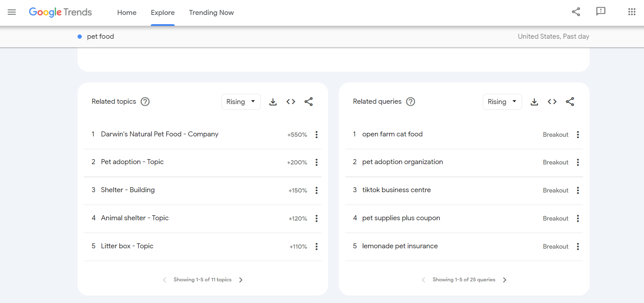
Task: Go to next page of related topics
Action: pos(241,280)
